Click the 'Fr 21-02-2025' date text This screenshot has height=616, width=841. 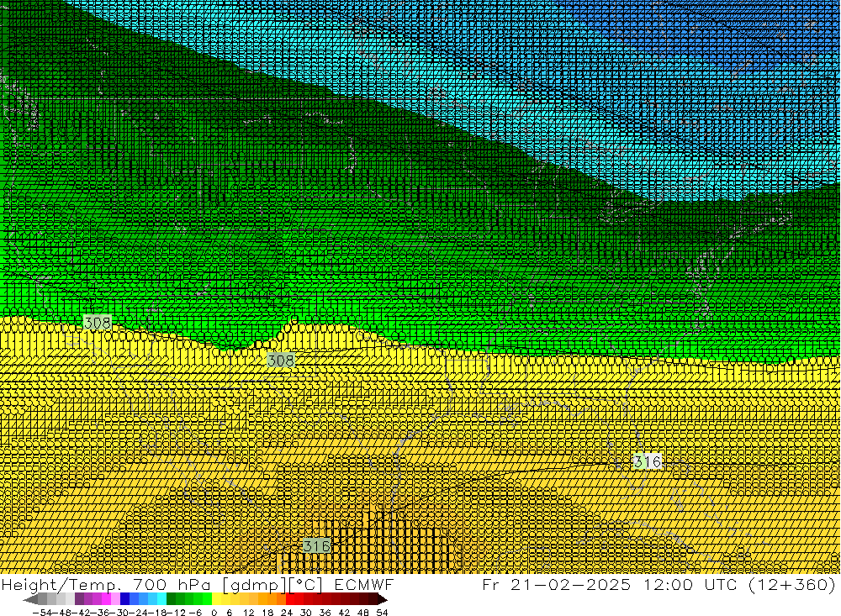pos(557,584)
